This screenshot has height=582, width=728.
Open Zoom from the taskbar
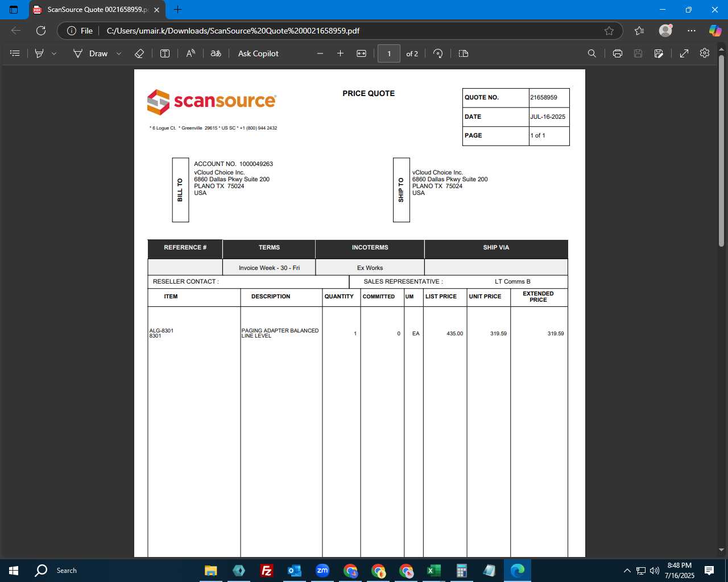(322, 571)
